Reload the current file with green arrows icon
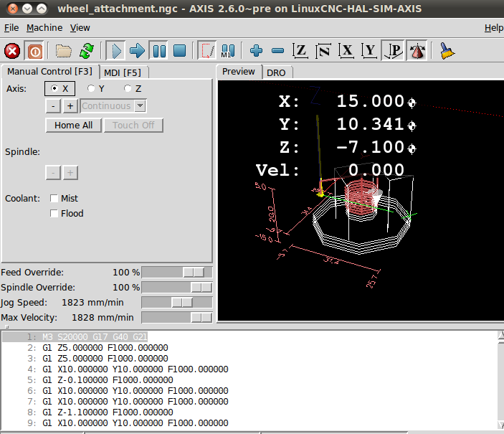504x434 pixels. [87, 51]
